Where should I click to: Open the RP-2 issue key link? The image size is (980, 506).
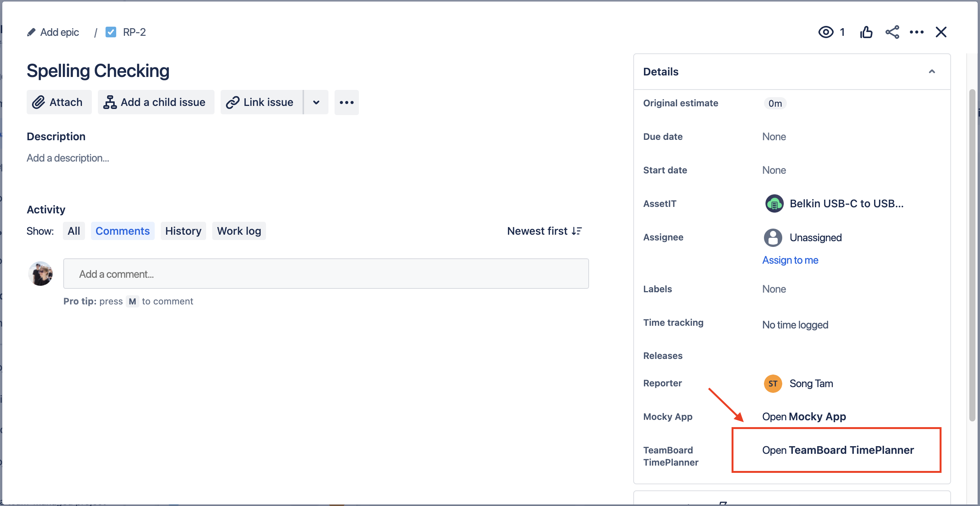coord(134,32)
